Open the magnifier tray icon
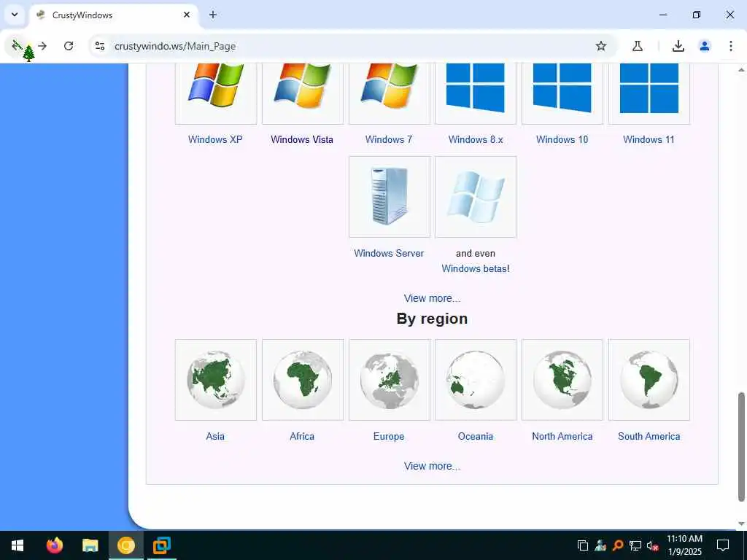747x560 pixels. pyautogui.click(x=618, y=545)
